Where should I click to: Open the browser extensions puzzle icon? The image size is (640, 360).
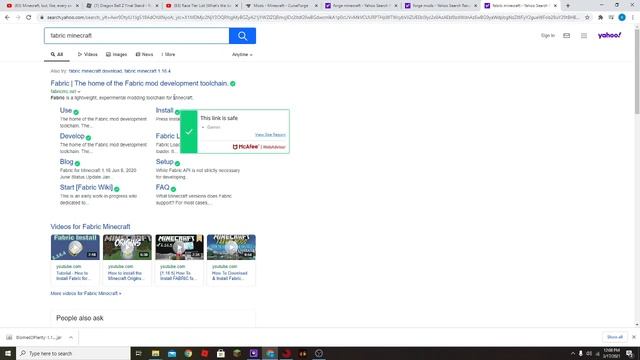coord(600,18)
